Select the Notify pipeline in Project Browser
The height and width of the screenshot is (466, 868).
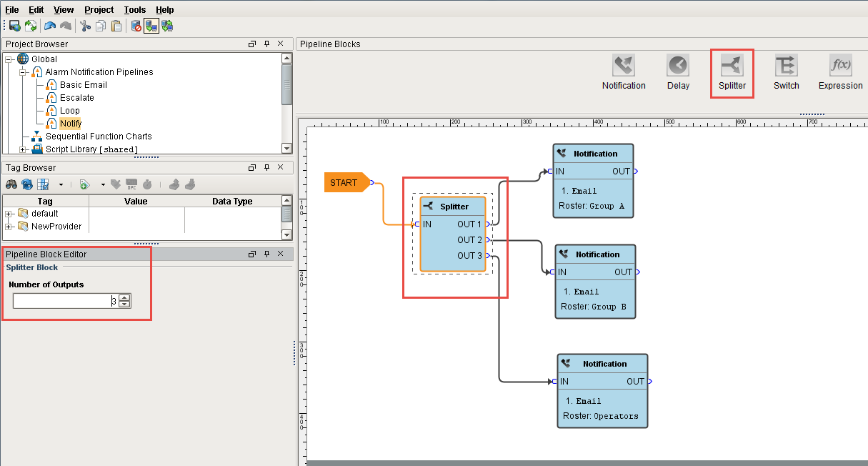point(69,123)
